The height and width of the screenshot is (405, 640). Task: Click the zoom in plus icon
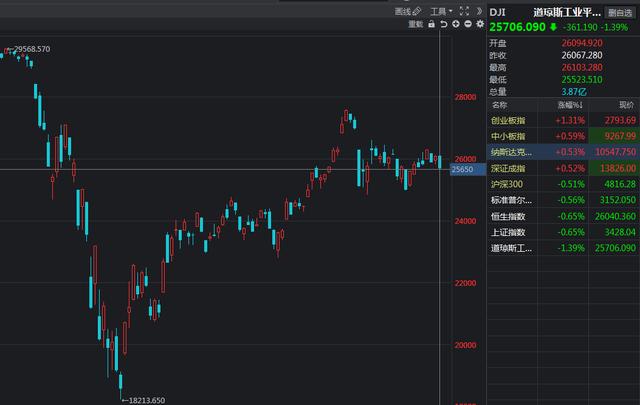point(455,23)
